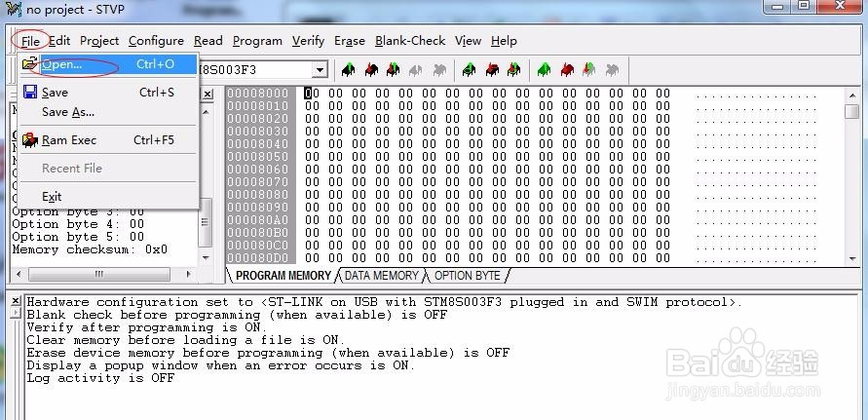Switch to the PROGRAM MEMORY tab

click(283, 276)
